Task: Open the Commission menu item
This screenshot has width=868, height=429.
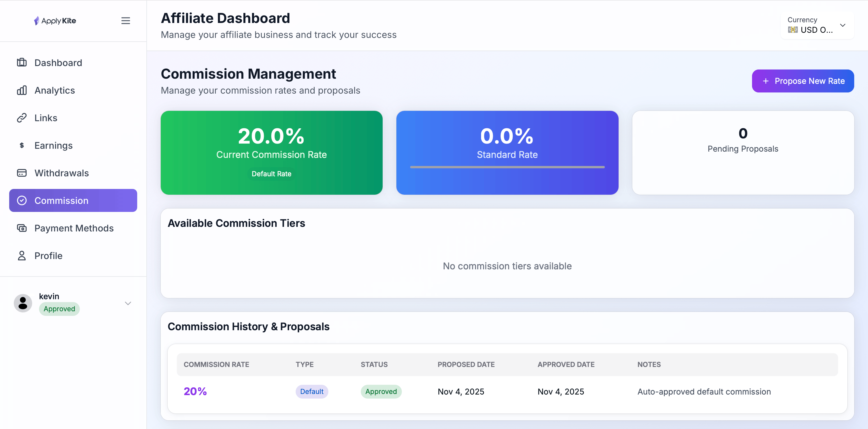Action: [73, 200]
